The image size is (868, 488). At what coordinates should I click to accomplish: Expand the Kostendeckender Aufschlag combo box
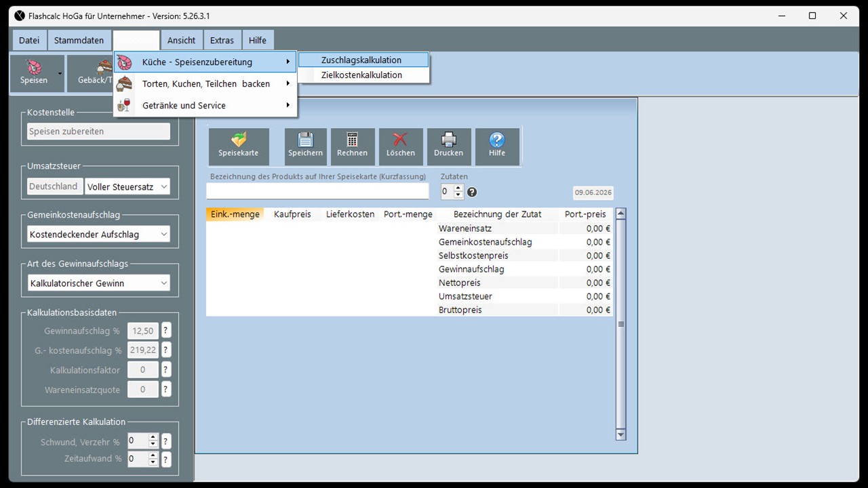[98, 235]
